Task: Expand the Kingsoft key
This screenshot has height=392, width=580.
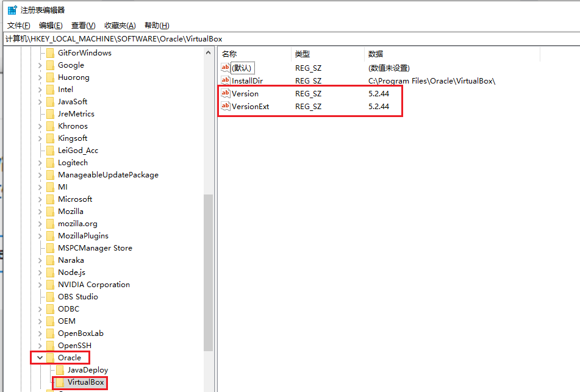Action: click(40, 138)
